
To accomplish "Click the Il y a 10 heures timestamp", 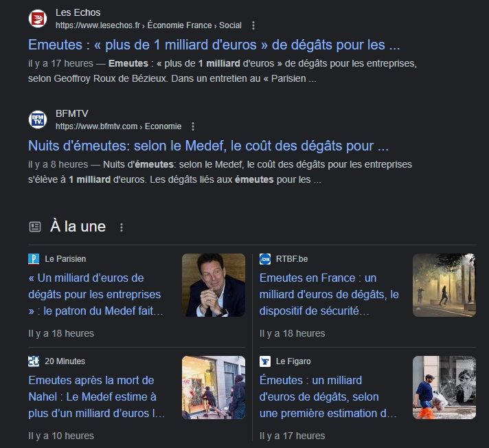I will [x=61, y=436].
